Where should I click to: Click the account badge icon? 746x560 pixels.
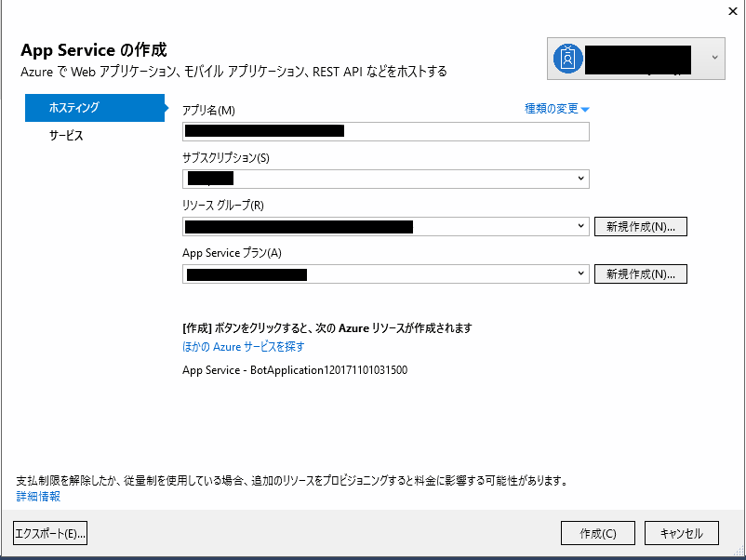pyautogui.click(x=567, y=59)
